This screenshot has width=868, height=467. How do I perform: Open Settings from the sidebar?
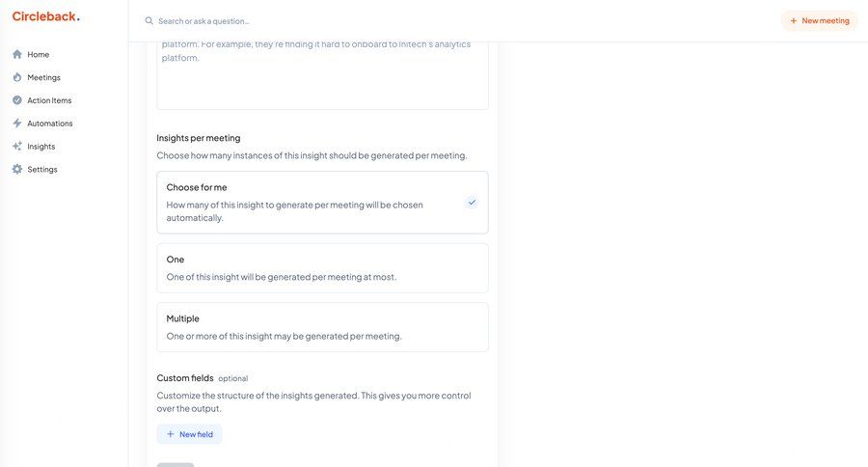[x=42, y=169]
